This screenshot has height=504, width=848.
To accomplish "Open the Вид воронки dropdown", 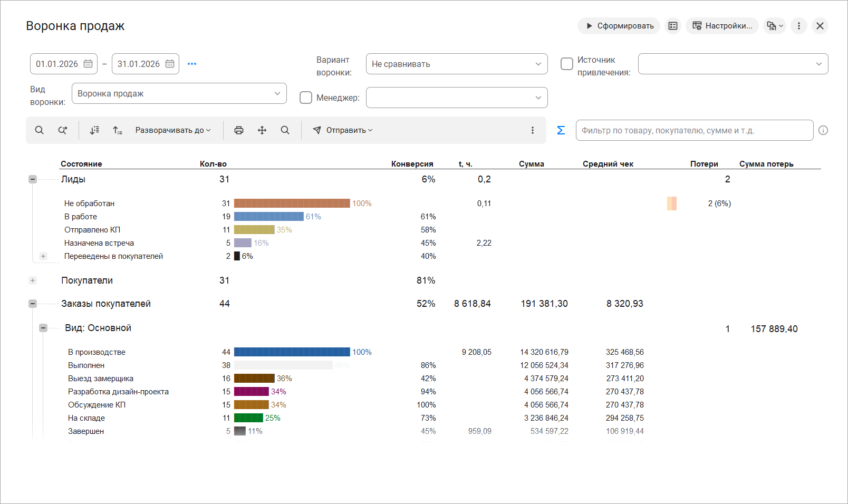I will (x=179, y=93).
